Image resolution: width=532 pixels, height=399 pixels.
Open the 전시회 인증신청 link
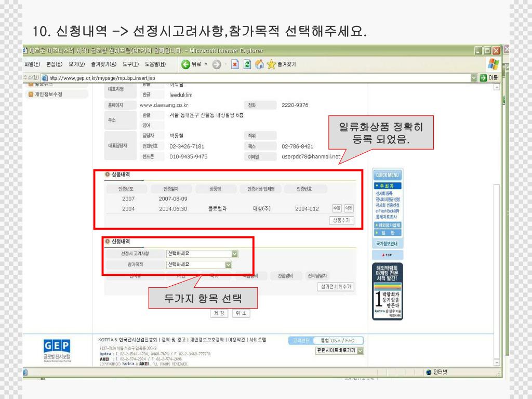(x=387, y=205)
